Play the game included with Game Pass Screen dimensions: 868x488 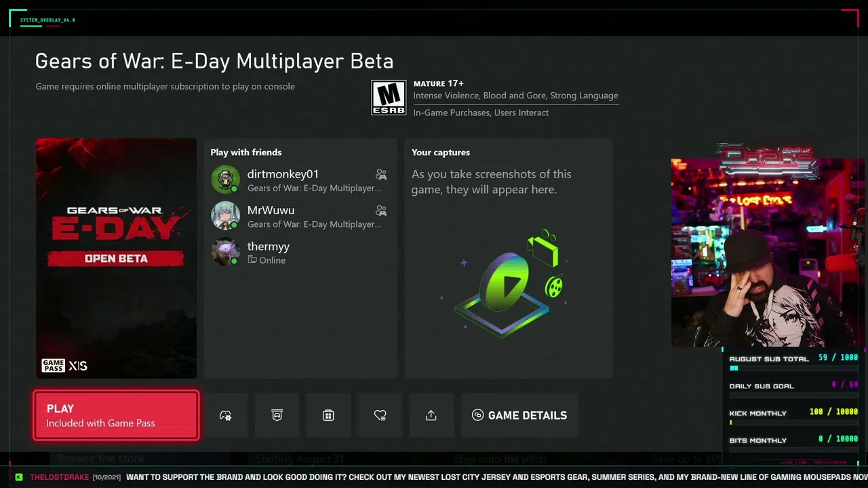tap(116, 415)
